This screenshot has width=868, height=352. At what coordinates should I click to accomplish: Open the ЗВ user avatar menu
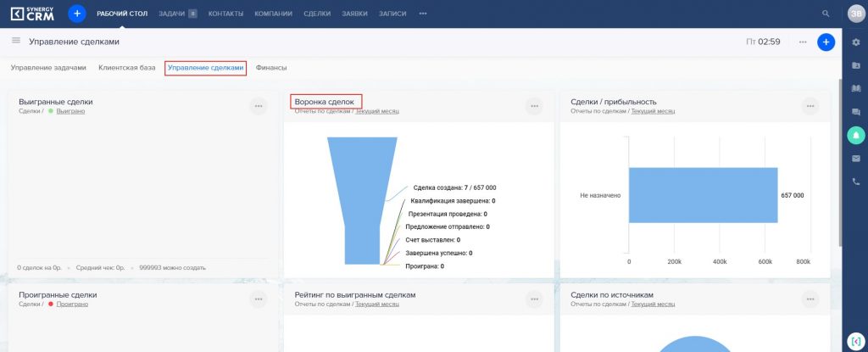(854, 14)
